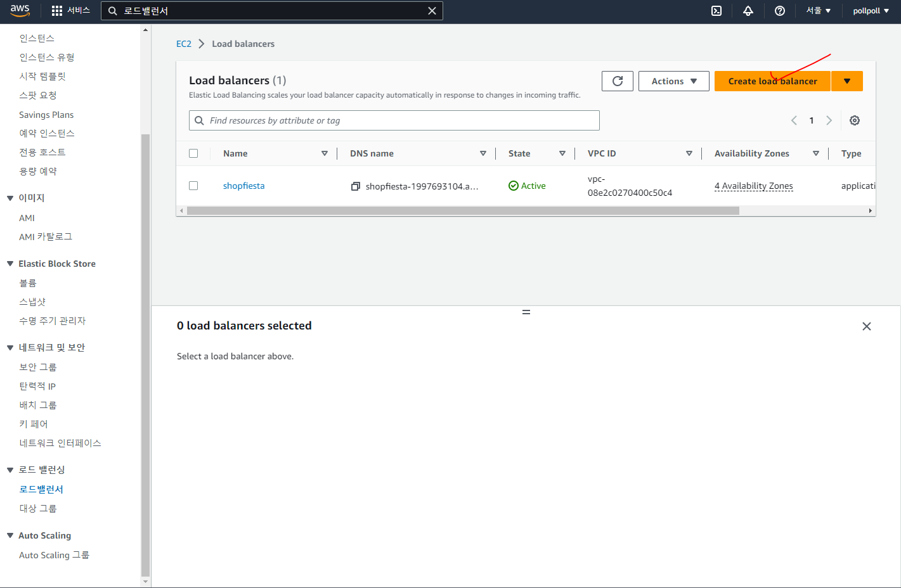Close the details panel X
The width and height of the screenshot is (901, 588).
[867, 326]
